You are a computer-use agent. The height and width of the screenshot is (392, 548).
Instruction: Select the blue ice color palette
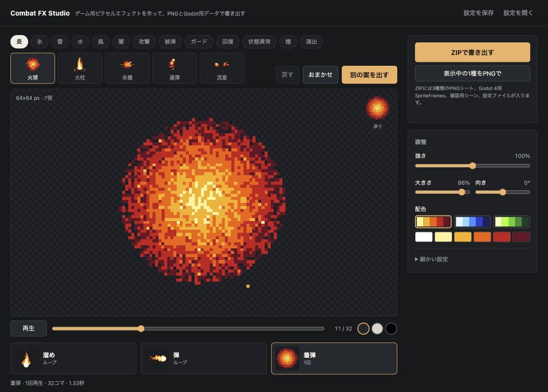(x=473, y=221)
